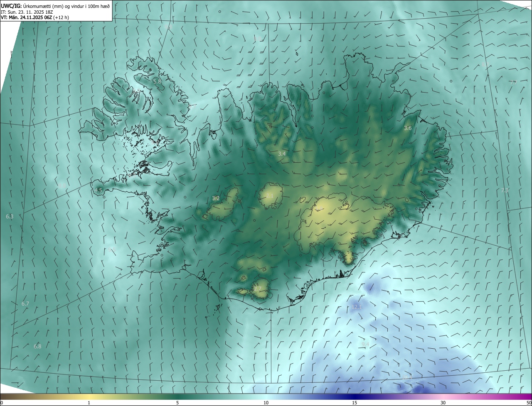Click the 0 tick on the color scale
Image resolution: width=532 pixels, height=406 pixels.
coord(1,403)
